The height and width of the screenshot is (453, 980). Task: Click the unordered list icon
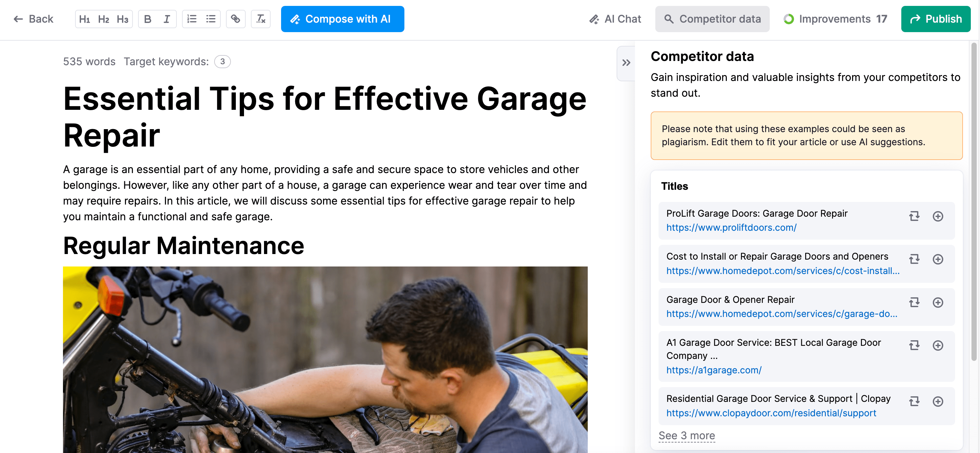(211, 18)
